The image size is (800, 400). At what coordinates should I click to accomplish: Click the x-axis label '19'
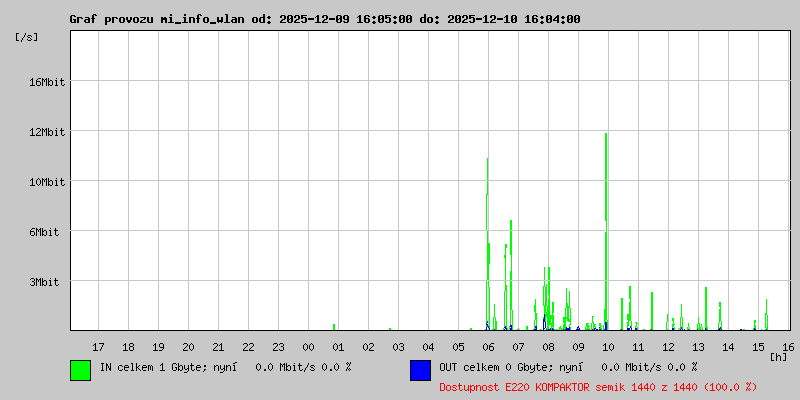pos(159,347)
